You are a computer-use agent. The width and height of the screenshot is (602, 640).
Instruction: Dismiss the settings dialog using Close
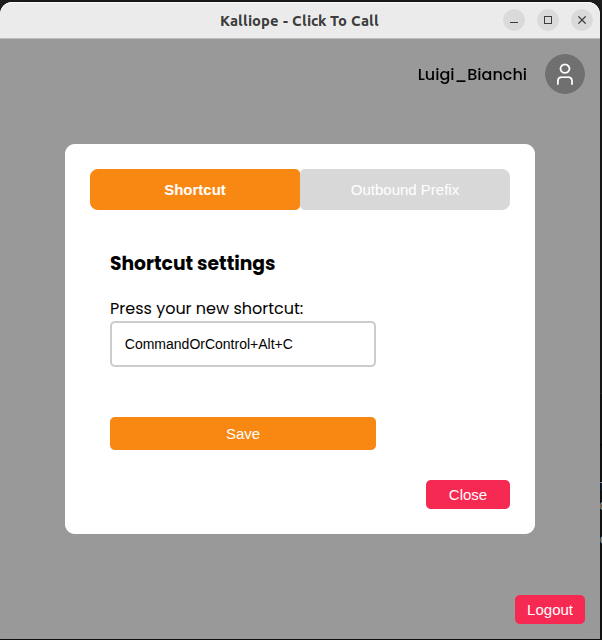click(468, 495)
